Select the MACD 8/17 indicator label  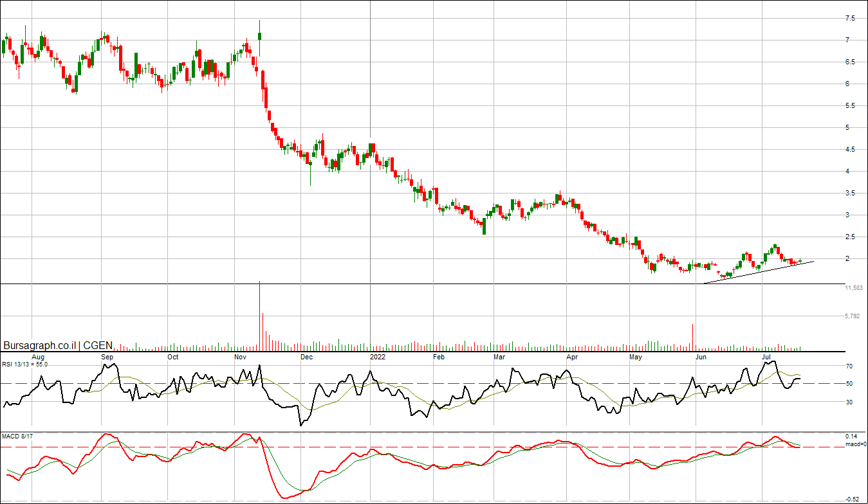(x=17, y=436)
